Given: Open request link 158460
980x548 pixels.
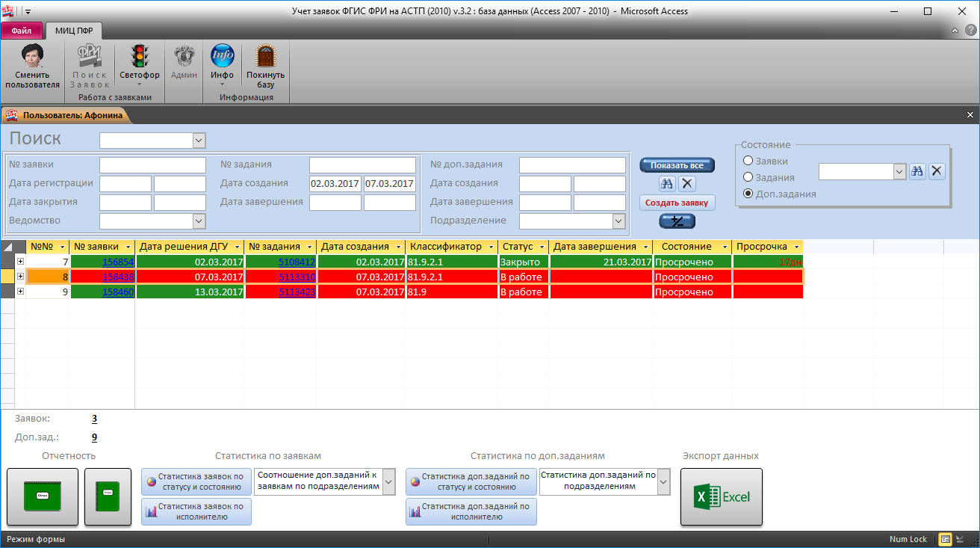Looking at the screenshot, I should [119, 292].
